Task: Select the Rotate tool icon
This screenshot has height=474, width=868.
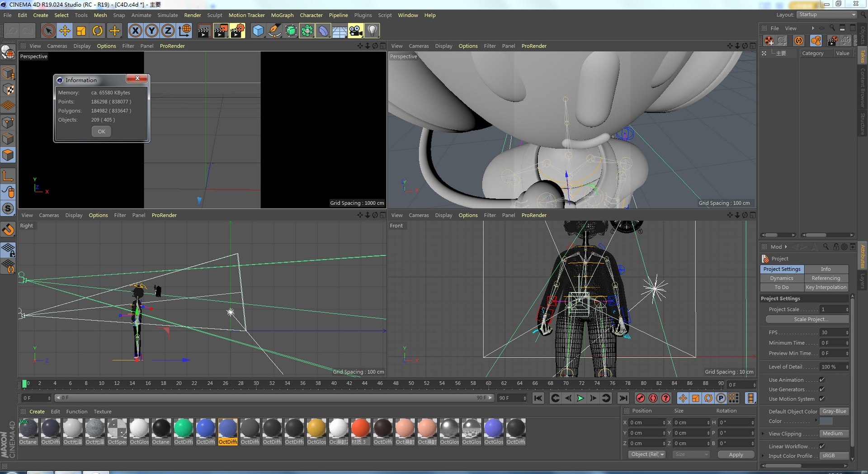Action: 98,31
